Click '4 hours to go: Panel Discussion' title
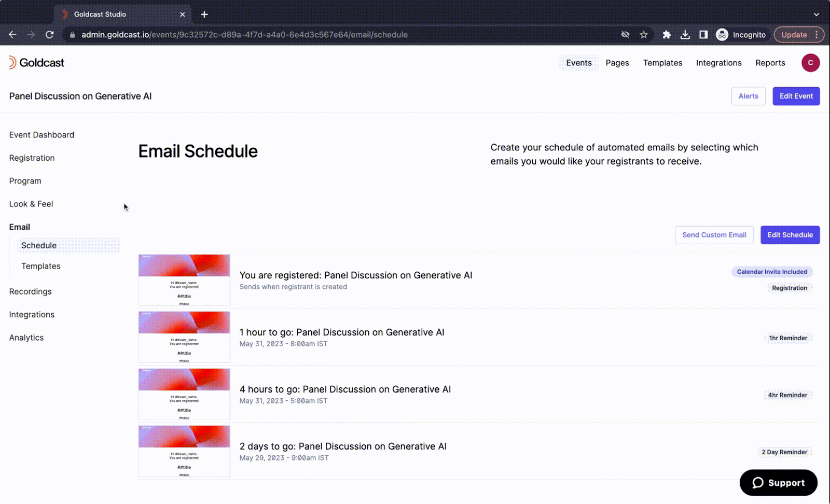Screen dimensions: 830x504 pyautogui.click(x=345, y=389)
